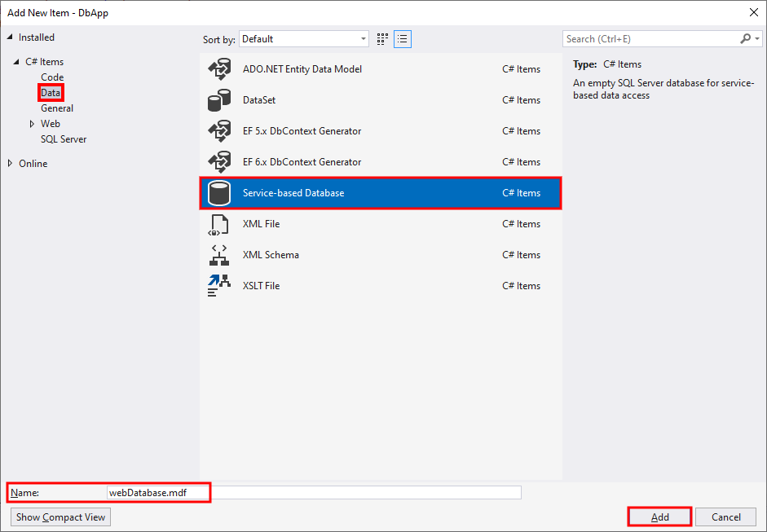Screen dimensions: 767x532
Task: Click the Add button
Action: 660,517
